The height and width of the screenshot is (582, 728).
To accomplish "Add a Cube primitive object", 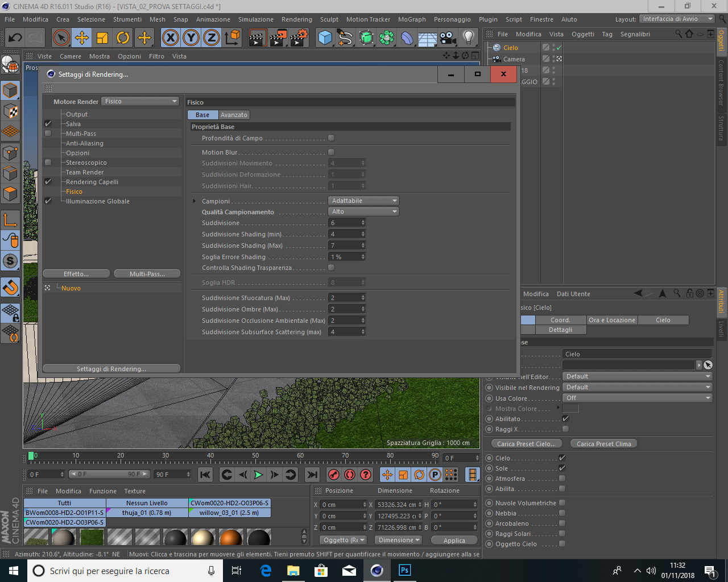I will (325, 38).
